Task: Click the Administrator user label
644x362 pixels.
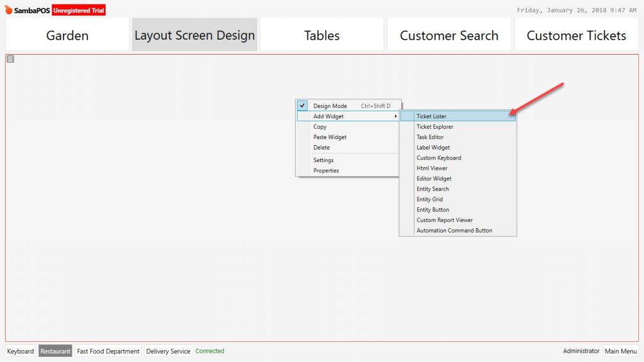Action: (x=581, y=351)
